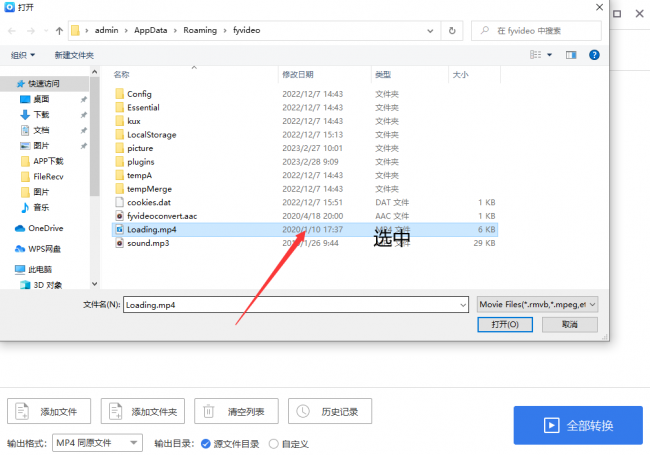Select the tempA folder
This screenshot has height=455, width=650.
coord(139,175)
